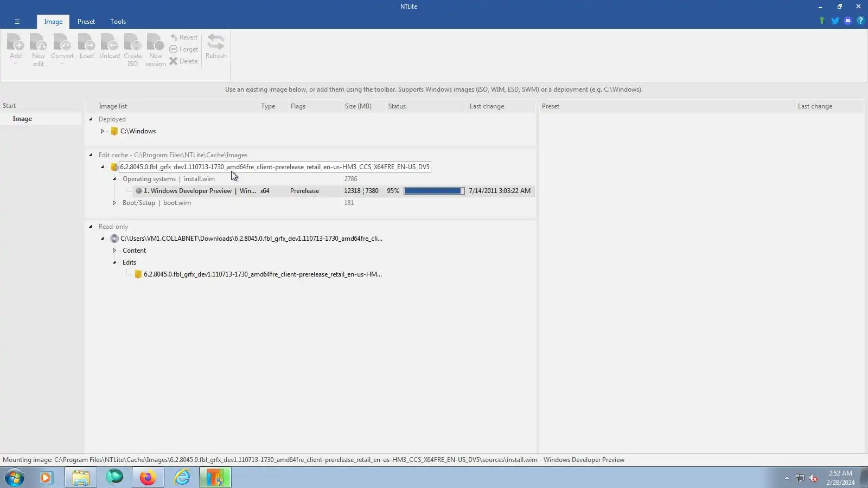This screenshot has width=868, height=488.
Task: Open File Explorer from the taskbar
Action: [x=81, y=478]
